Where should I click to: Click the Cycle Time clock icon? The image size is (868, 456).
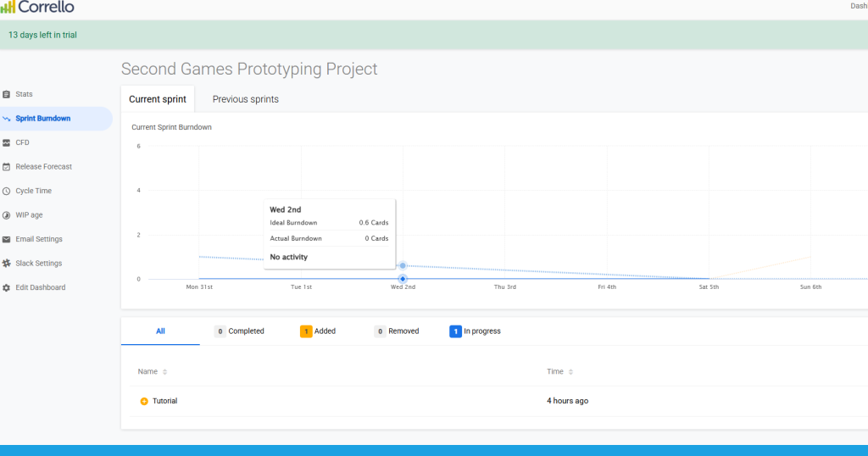pos(6,191)
